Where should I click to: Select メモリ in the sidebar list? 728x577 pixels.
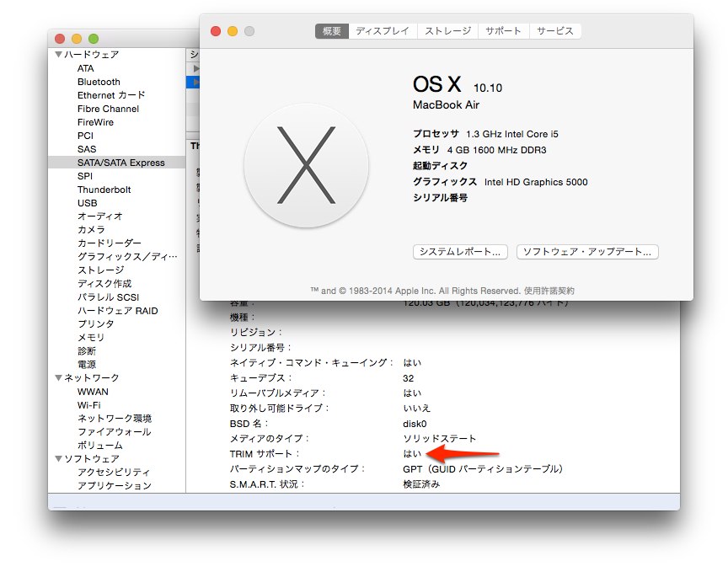tap(91, 338)
